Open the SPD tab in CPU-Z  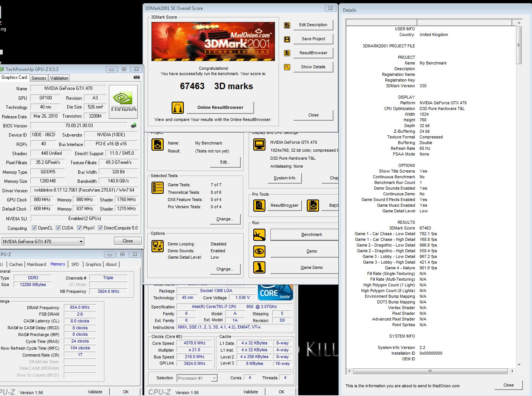coord(75,264)
